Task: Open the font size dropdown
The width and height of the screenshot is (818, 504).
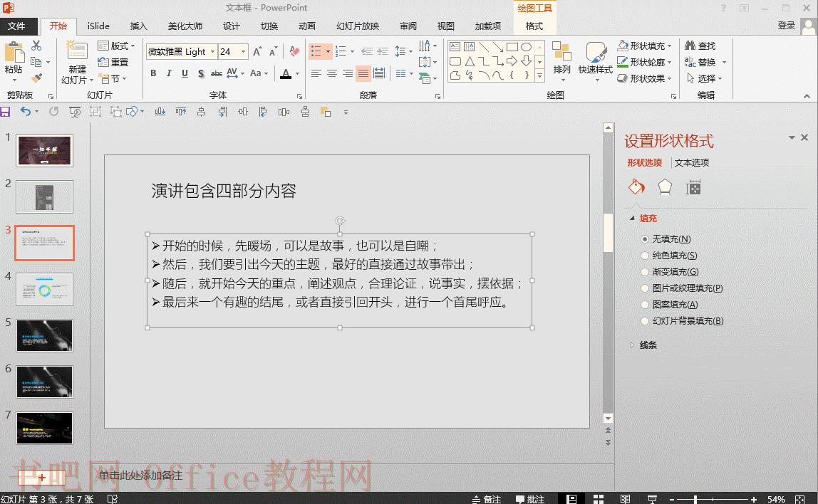Action: click(x=243, y=51)
